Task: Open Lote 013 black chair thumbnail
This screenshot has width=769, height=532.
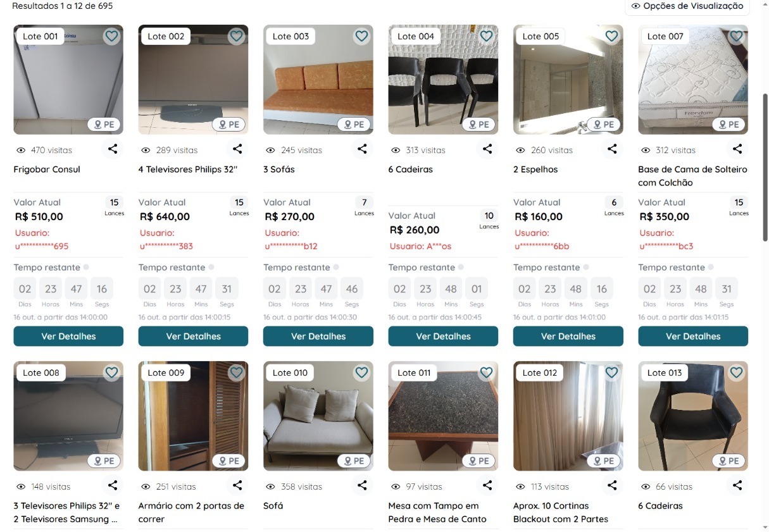Action: click(x=693, y=416)
